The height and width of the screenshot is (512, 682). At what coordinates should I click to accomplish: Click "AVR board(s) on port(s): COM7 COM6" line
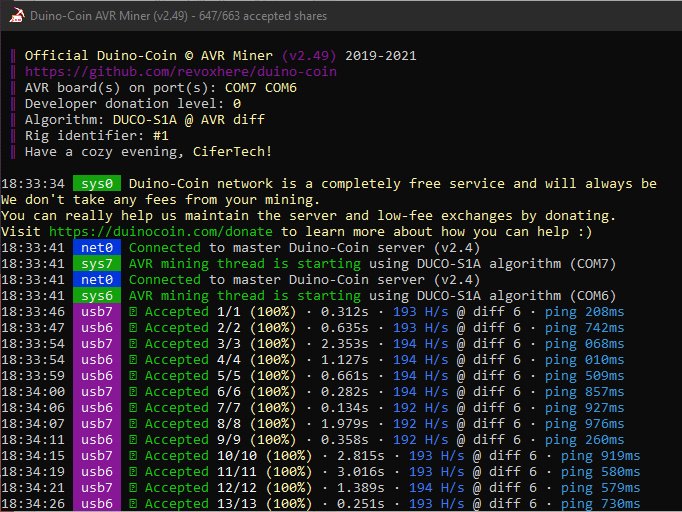pyautogui.click(x=160, y=88)
